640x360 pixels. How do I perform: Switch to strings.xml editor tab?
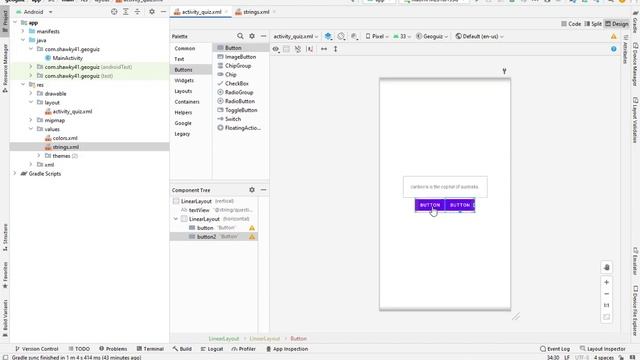coord(256,12)
